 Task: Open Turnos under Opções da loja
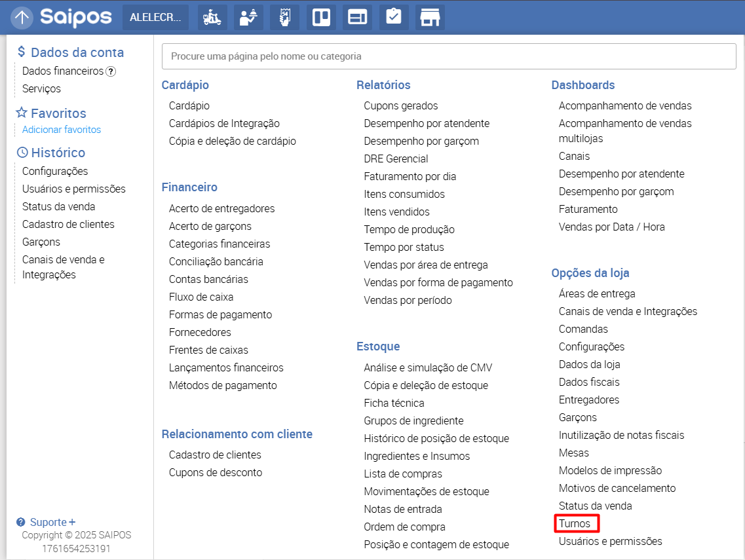(575, 524)
